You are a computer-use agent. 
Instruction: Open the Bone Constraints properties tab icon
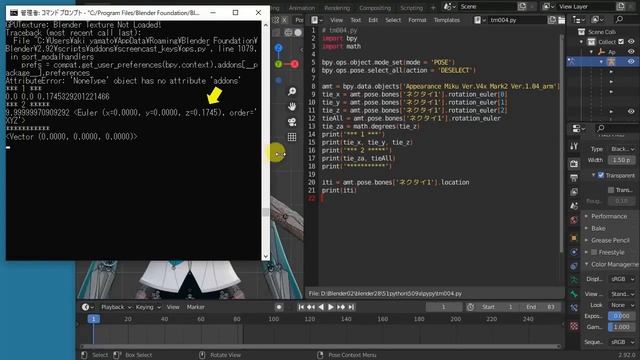point(574,308)
